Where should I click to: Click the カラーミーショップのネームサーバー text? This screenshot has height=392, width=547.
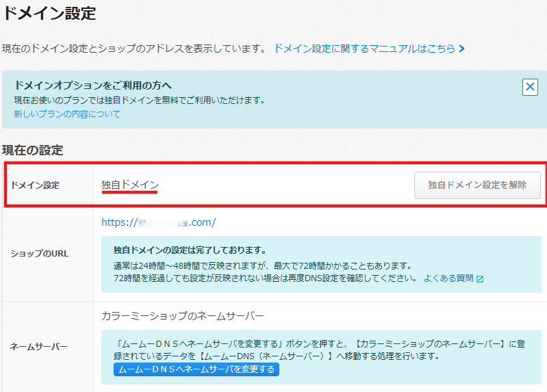(x=182, y=316)
